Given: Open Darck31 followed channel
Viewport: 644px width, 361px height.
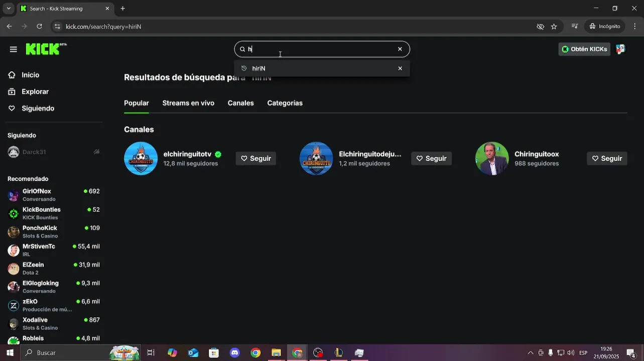Looking at the screenshot, I should (x=54, y=152).
